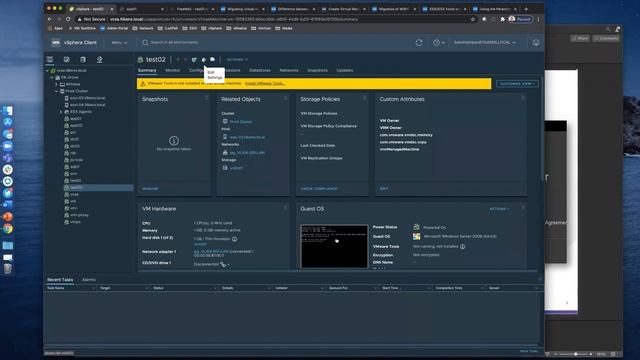The image size is (640, 360).
Task: Open Finder from the macOS dock
Action: (x=8, y=111)
